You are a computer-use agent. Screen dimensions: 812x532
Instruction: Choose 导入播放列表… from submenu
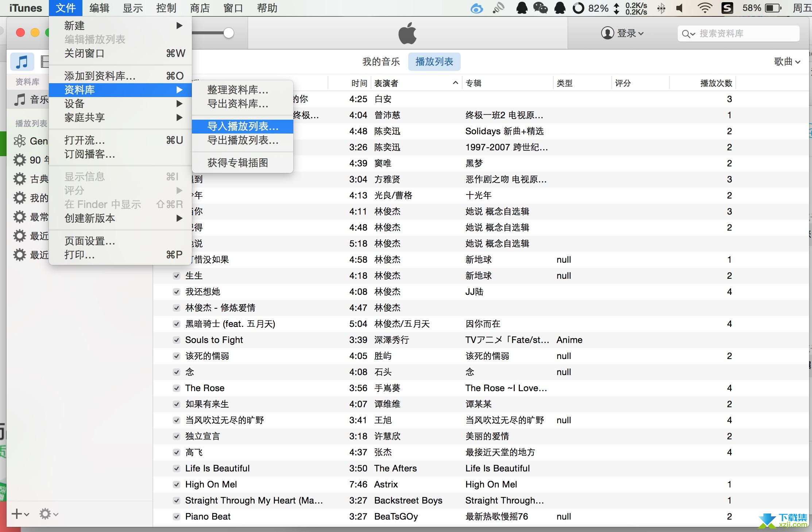(x=243, y=127)
